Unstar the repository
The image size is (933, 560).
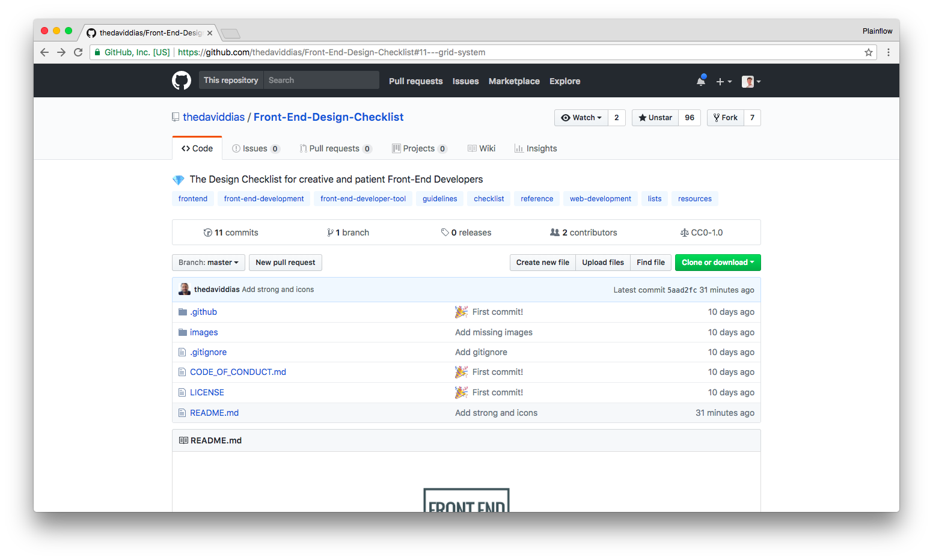coord(655,118)
